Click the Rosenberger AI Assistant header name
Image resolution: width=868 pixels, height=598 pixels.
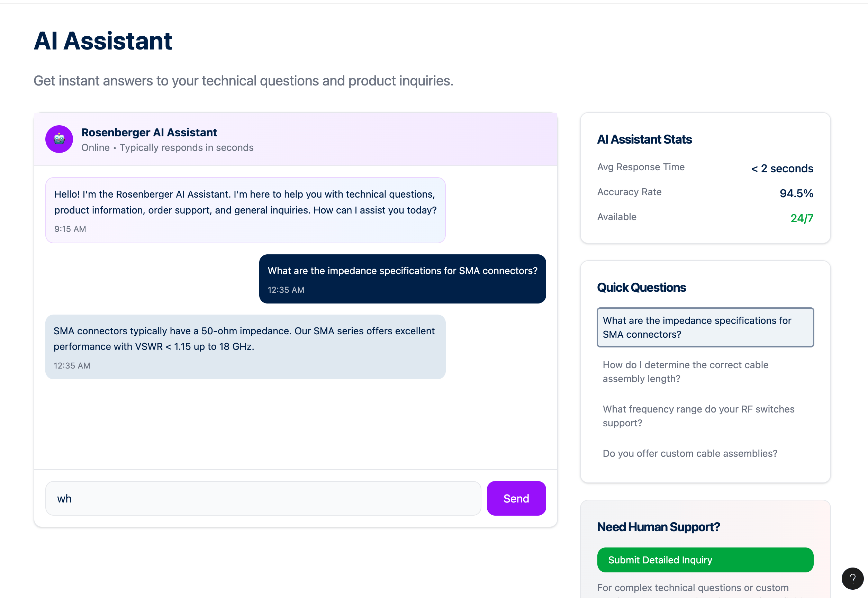(x=149, y=132)
